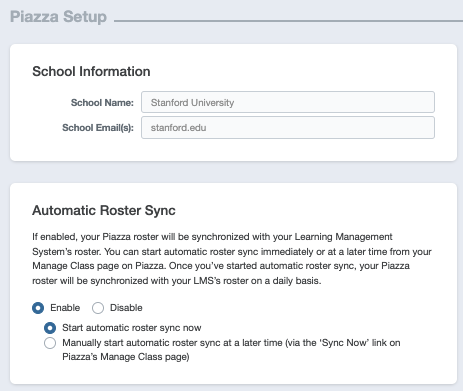Click the School Email(s): label
The height and width of the screenshot is (391, 463).
[x=98, y=128]
